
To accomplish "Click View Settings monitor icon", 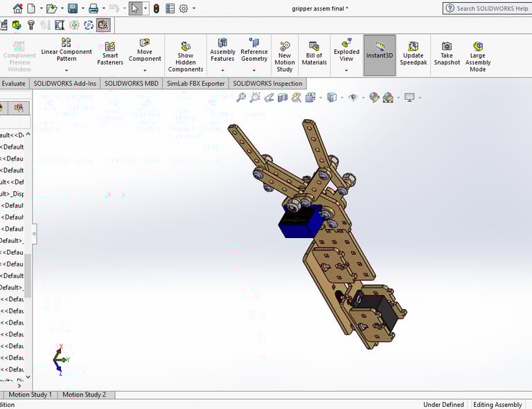I will tap(410, 98).
